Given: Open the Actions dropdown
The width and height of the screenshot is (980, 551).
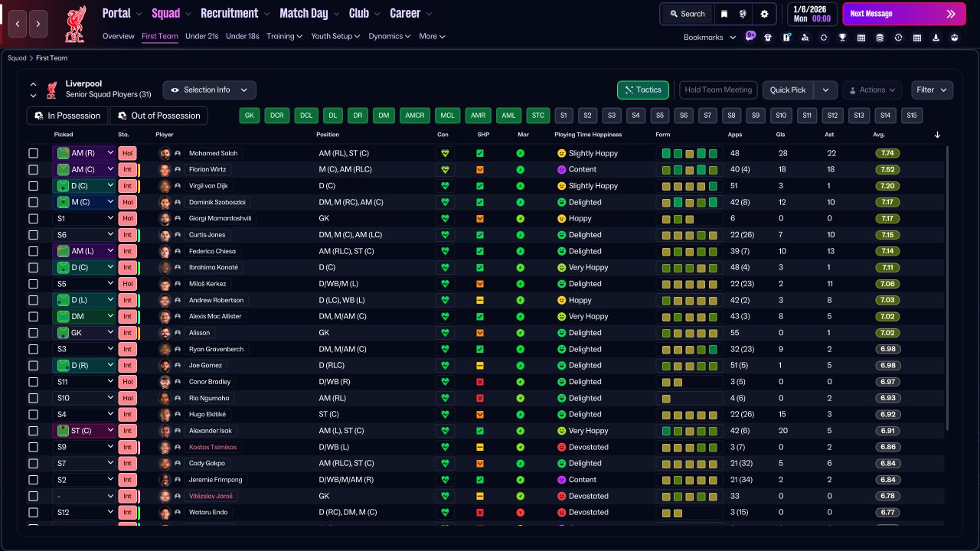Looking at the screenshot, I should tap(872, 90).
